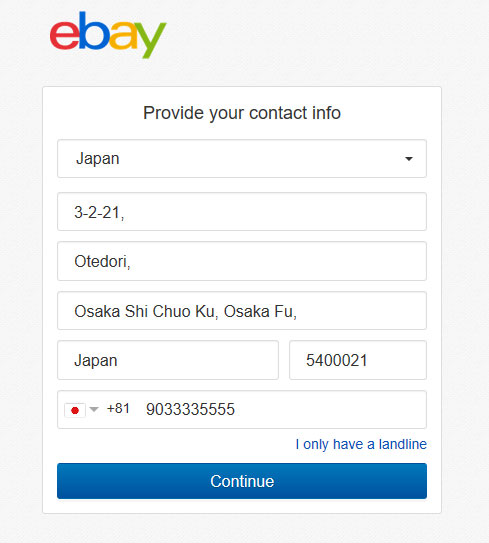Focus the postal code field 5400021
Viewport: 489px width, 543px height.
(x=358, y=360)
